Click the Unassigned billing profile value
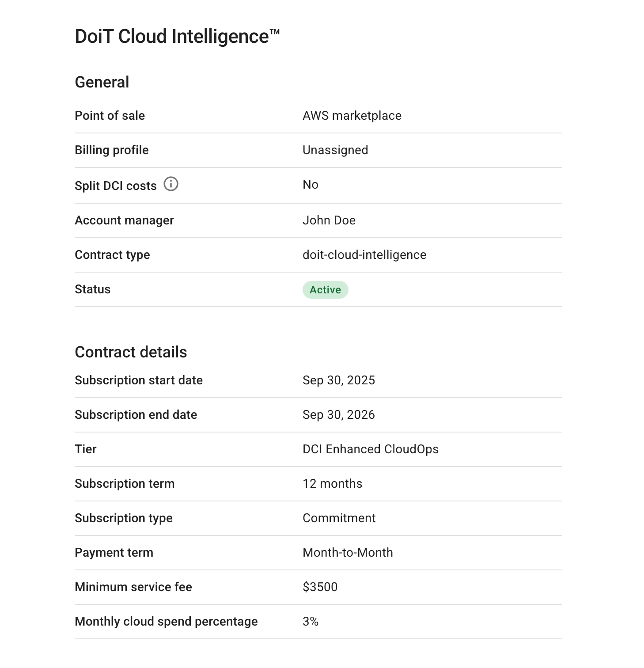Viewport: 644px width, 668px height. pyautogui.click(x=335, y=150)
